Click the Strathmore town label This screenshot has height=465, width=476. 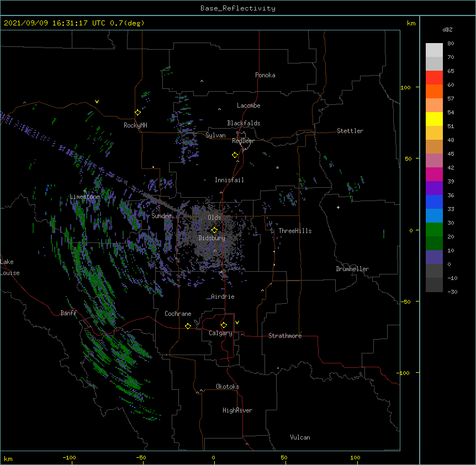click(285, 336)
